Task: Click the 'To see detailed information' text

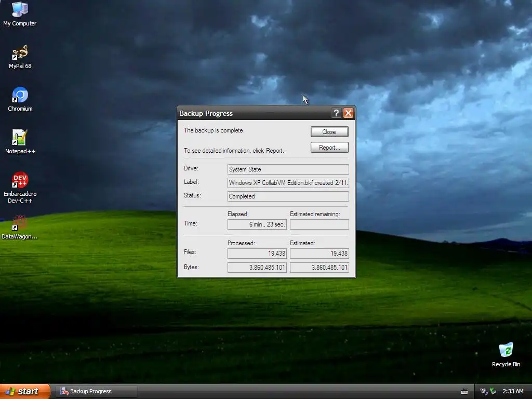Action: tap(234, 150)
